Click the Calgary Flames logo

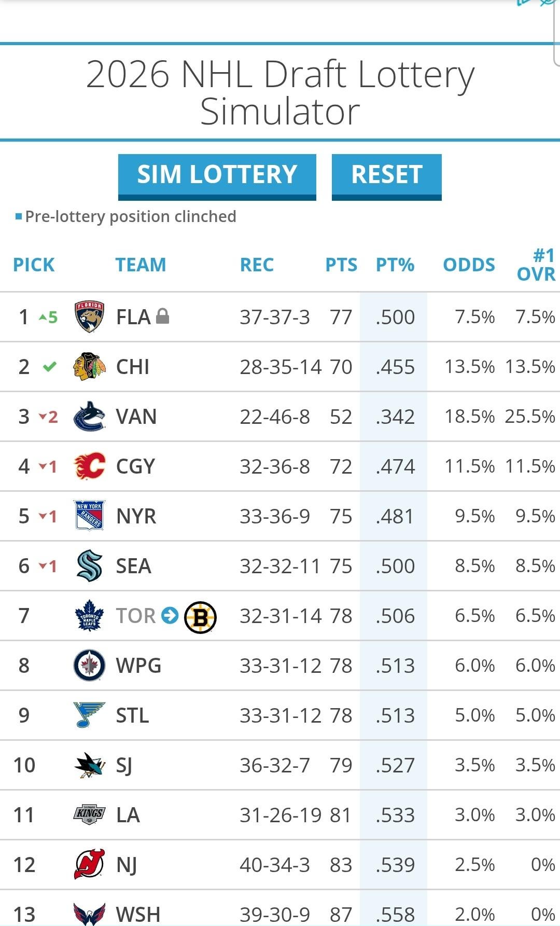89,466
